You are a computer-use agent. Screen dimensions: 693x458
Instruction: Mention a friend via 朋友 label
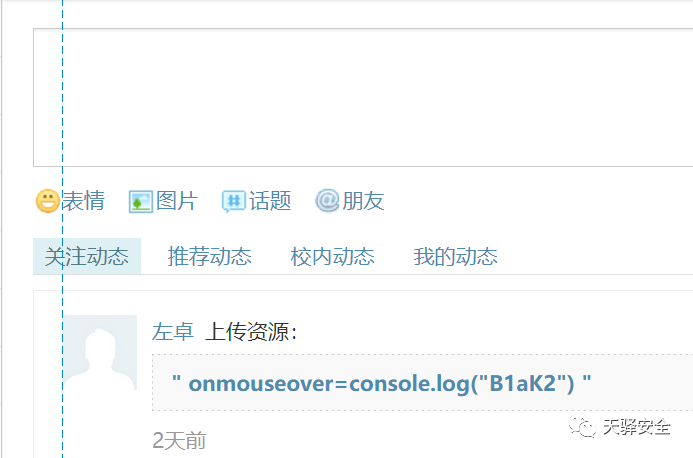pos(363,201)
